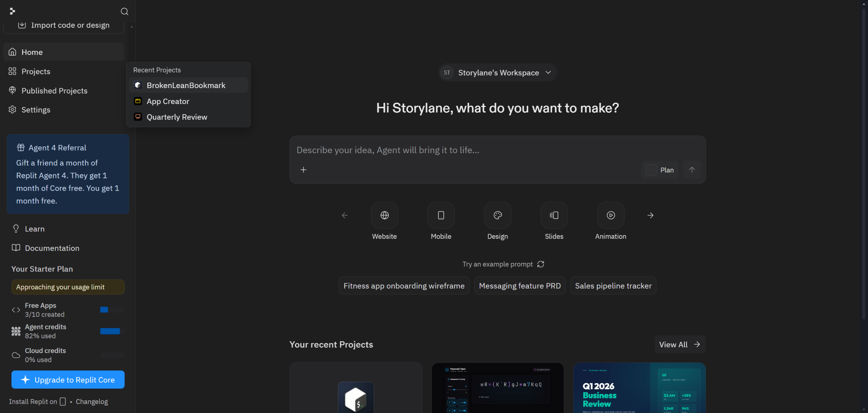The width and height of the screenshot is (868, 413).
Task: Choose the Slides icon
Action: pos(554,215)
